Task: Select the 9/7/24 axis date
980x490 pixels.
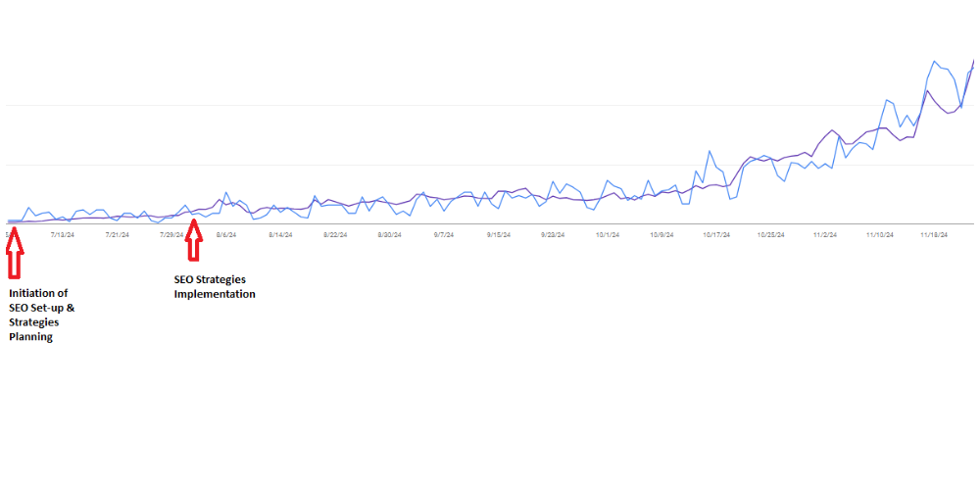Action: click(444, 235)
